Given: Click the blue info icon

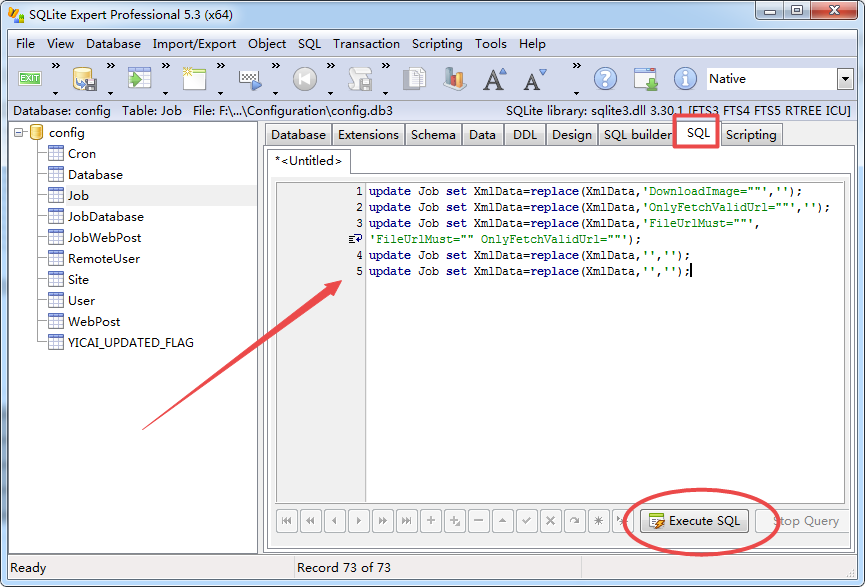Looking at the screenshot, I should point(685,79).
